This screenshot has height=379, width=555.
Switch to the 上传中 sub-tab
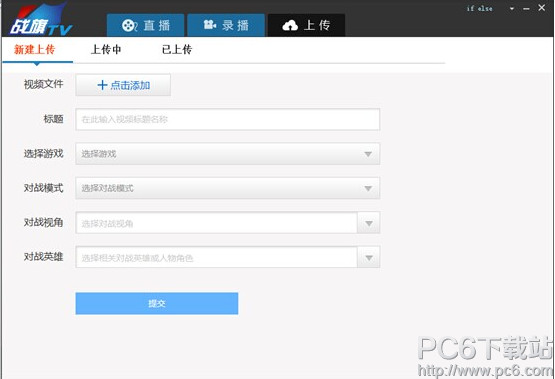(106, 50)
